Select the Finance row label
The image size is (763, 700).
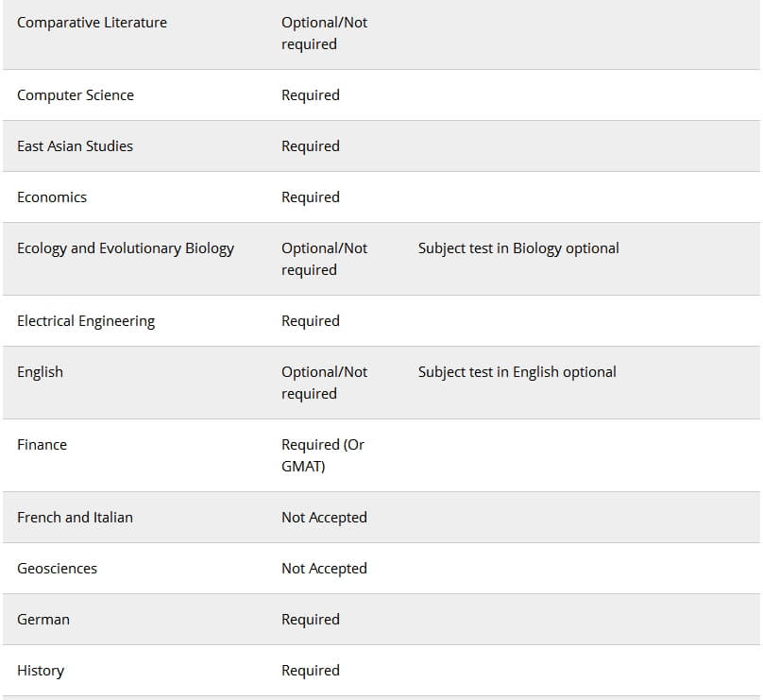(42, 445)
